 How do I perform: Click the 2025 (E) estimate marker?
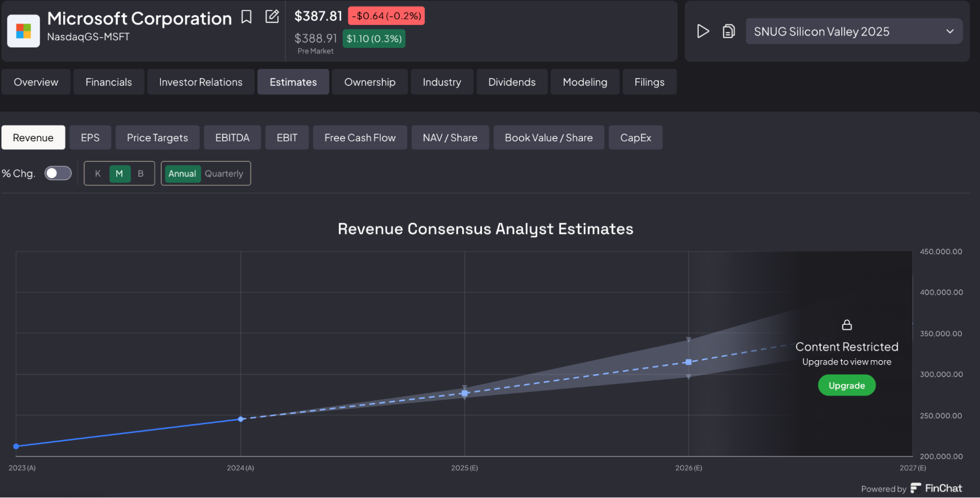pyautogui.click(x=465, y=393)
